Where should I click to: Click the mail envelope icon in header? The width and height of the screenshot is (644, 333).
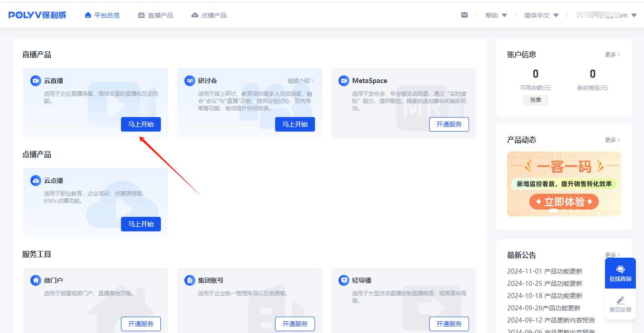tap(464, 15)
